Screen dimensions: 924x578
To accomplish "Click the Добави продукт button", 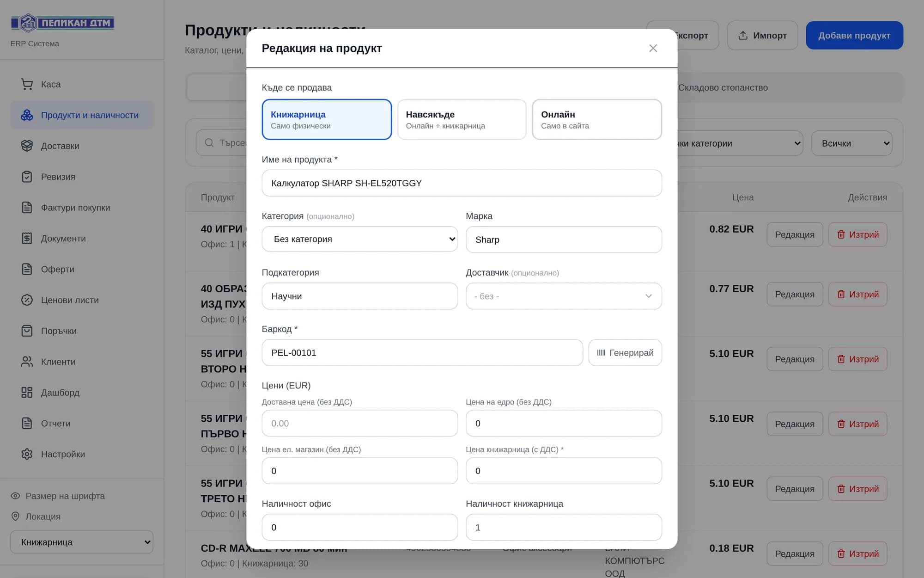I will (x=854, y=35).
